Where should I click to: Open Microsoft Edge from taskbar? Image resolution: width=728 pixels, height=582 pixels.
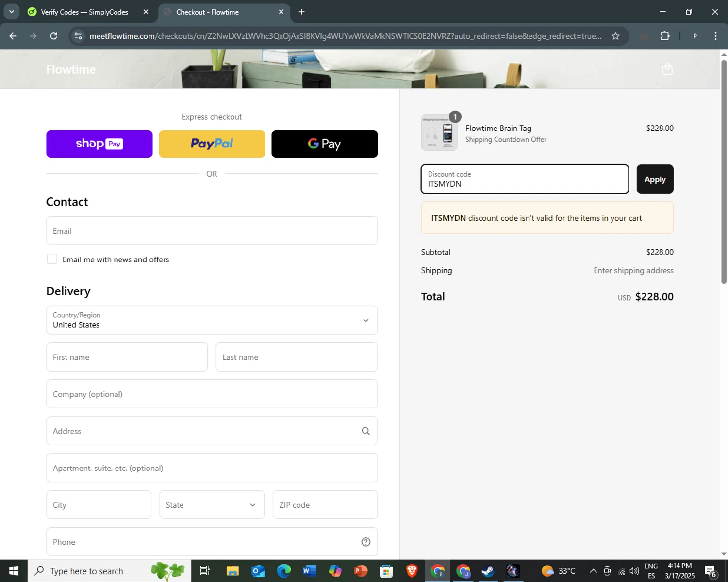click(x=284, y=571)
